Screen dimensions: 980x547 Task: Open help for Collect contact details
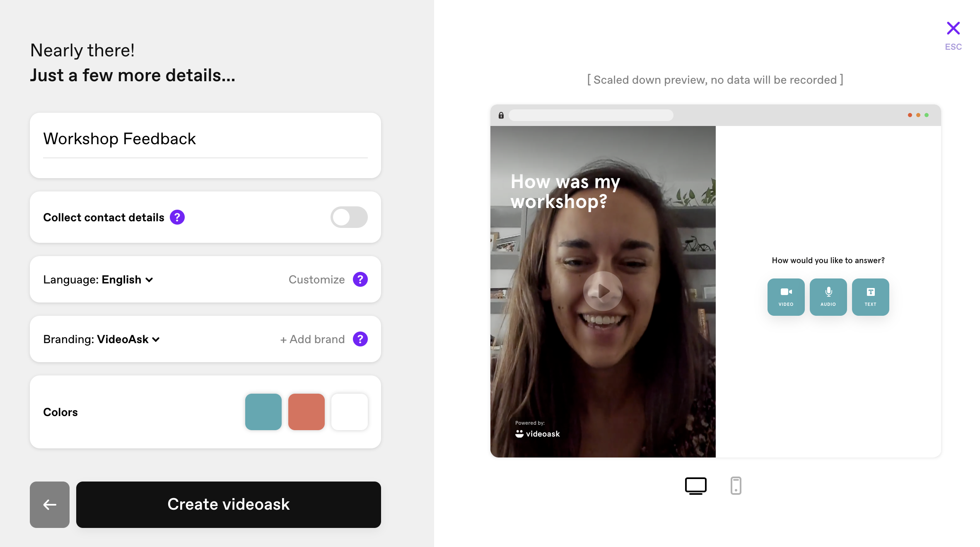(x=177, y=217)
